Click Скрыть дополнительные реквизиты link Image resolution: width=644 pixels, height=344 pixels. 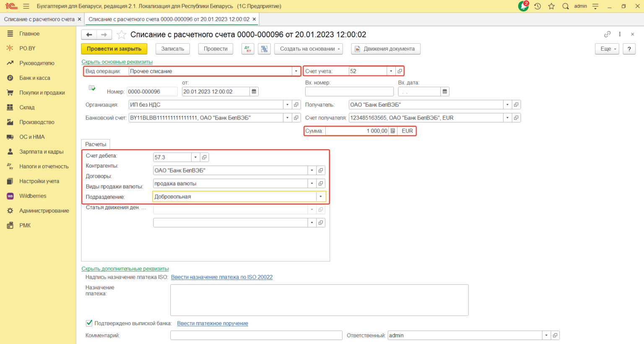click(x=125, y=269)
